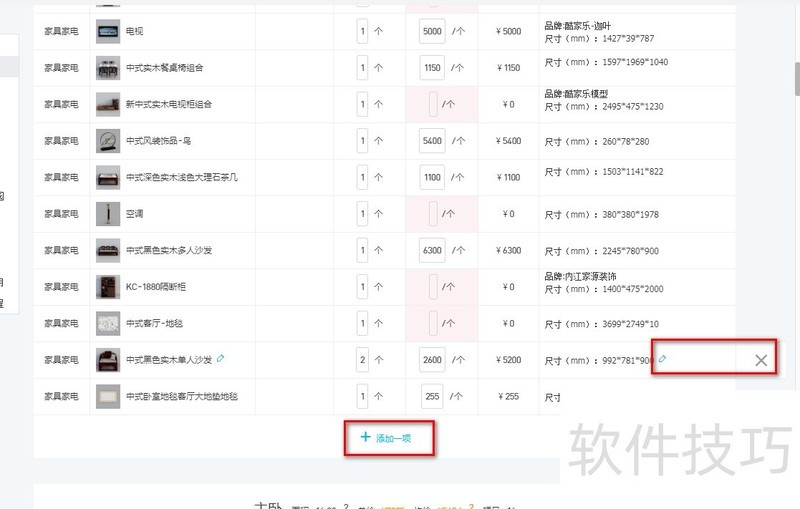This screenshot has height=509, width=800.
Task: Select the product name 空调
Action: point(135,214)
